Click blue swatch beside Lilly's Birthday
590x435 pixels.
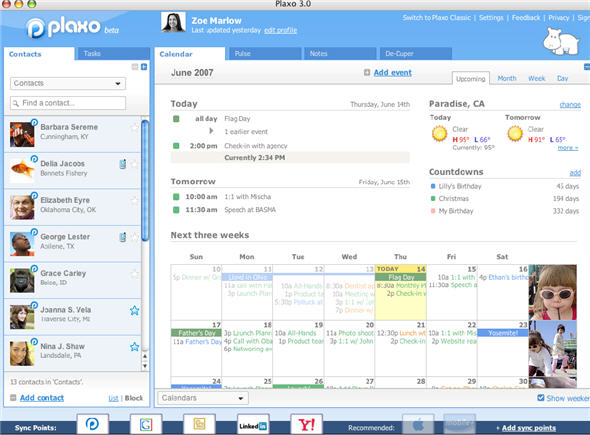click(433, 186)
